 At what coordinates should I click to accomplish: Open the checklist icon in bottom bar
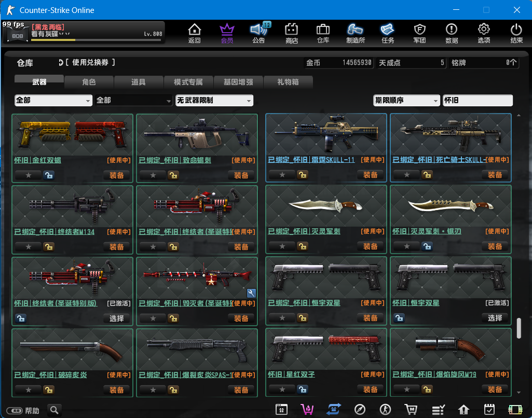[438, 410]
